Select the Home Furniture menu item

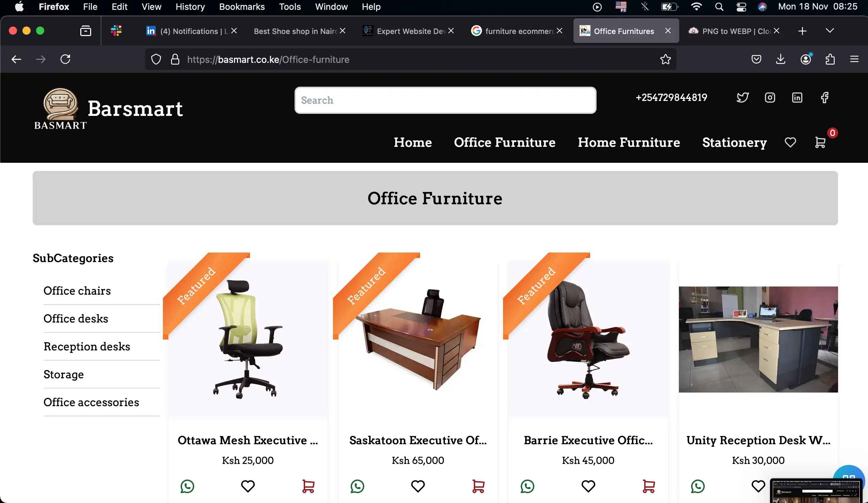click(x=629, y=142)
